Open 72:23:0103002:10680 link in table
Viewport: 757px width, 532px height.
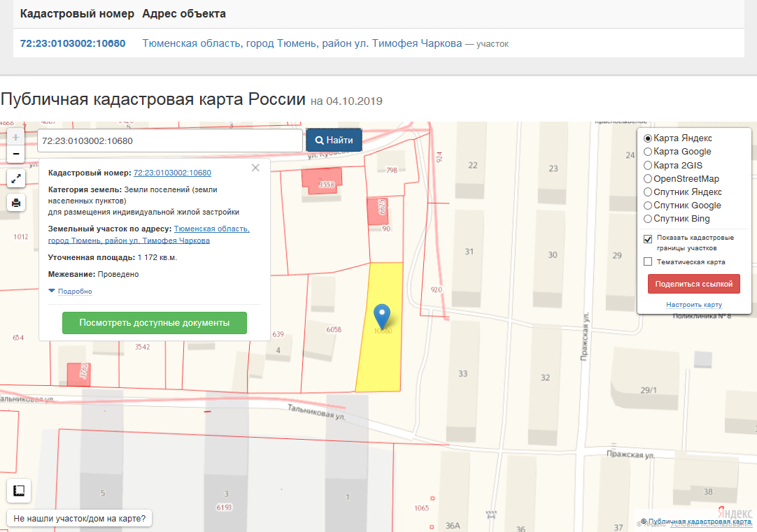[x=73, y=43]
